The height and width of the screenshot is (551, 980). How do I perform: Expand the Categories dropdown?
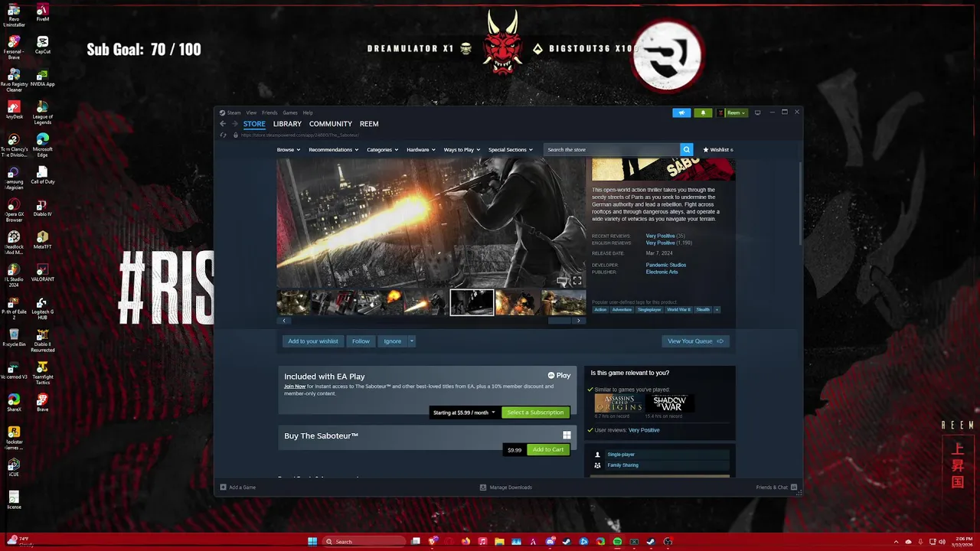382,150
